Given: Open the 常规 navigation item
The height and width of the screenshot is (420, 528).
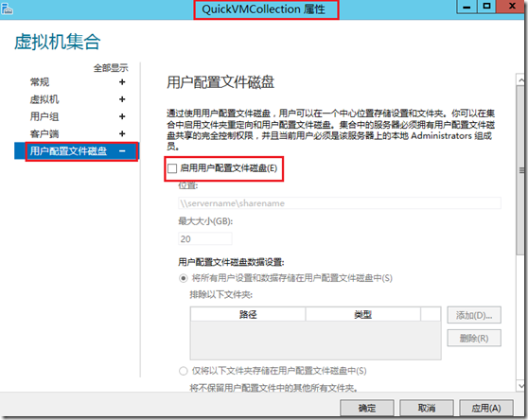Looking at the screenshot, I should point(40,81).
